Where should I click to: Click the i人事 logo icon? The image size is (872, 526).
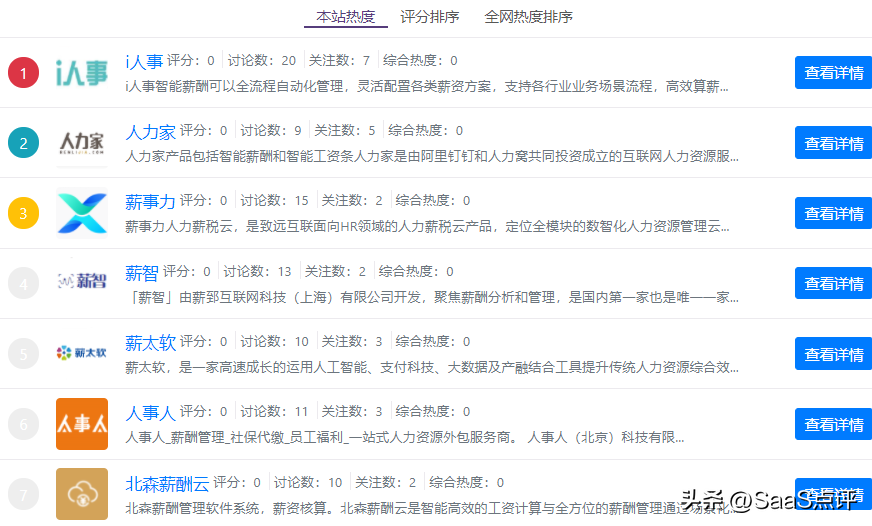tap(81, 73)
